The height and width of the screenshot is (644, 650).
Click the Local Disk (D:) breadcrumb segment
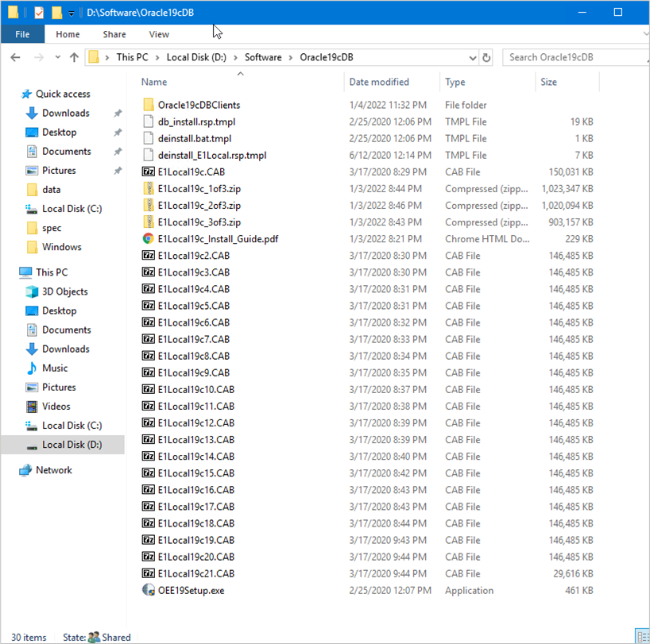[x=196, y=57]
